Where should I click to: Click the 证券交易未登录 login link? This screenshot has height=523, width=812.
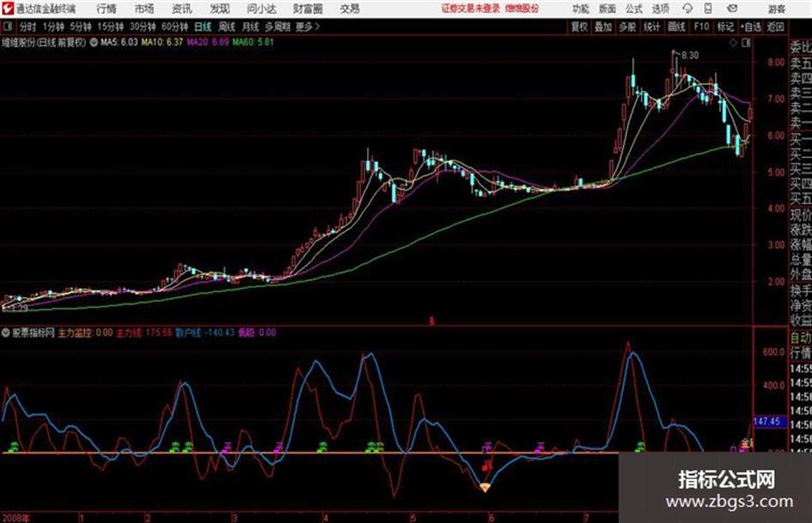point(471,9)
